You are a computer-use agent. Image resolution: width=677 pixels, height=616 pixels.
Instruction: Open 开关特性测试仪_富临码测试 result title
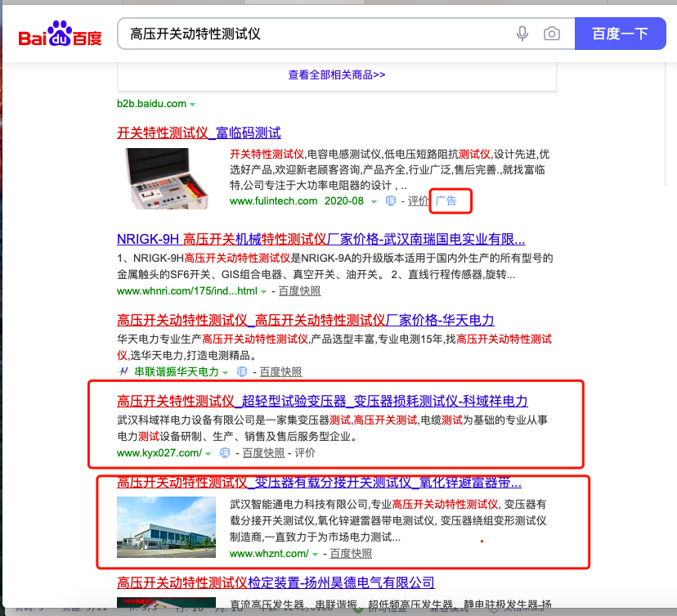(x=199, y=133)
